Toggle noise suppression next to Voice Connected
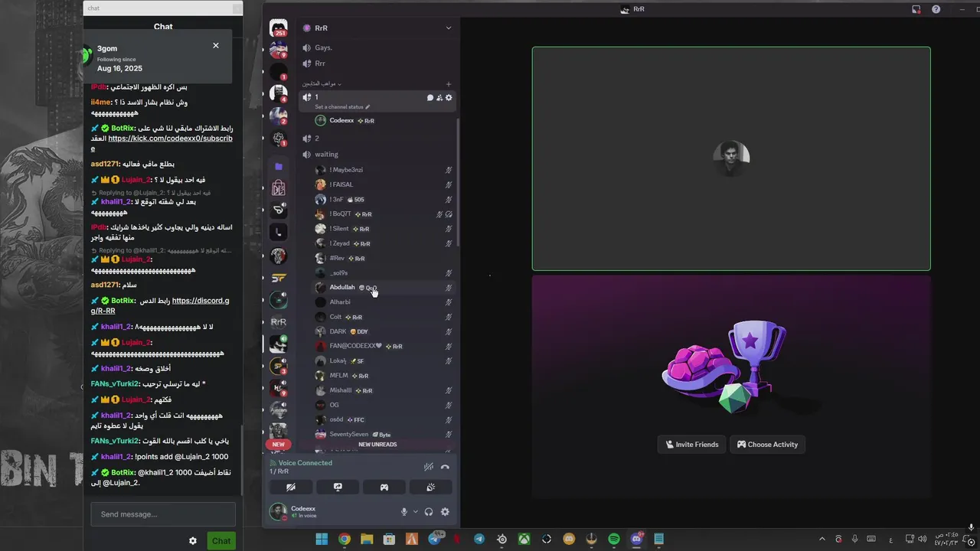Viewport: 980px width, 551px height. (x=429, y=467)
